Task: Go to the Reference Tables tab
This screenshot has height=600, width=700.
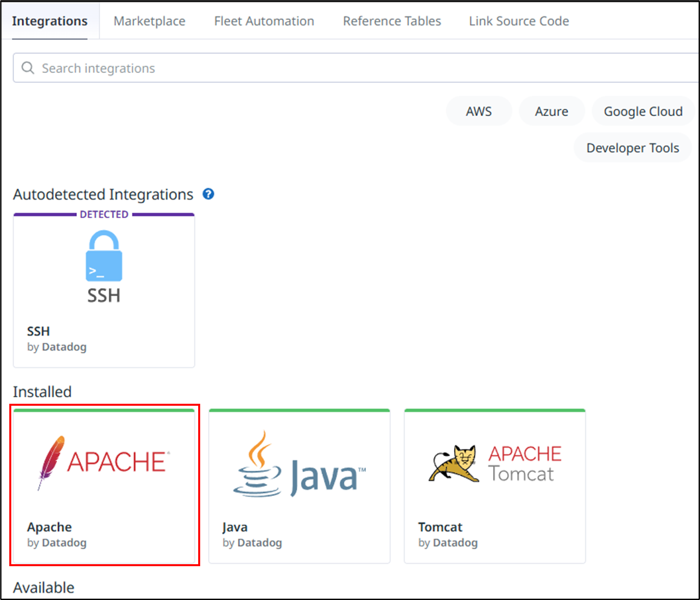Action: click(392, 21)
